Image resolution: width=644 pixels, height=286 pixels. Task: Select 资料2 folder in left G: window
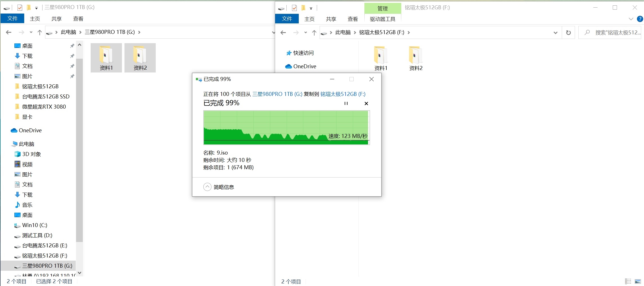pyautogui.click(x=140, y=58)
